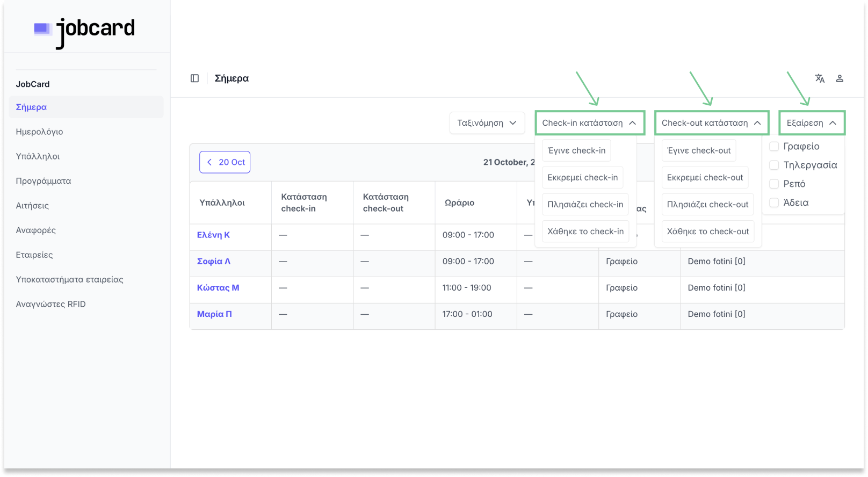Navigate to Αναγνώστες RFID
The width and height of the screenshot is (868, 477).
coord(50,304)
